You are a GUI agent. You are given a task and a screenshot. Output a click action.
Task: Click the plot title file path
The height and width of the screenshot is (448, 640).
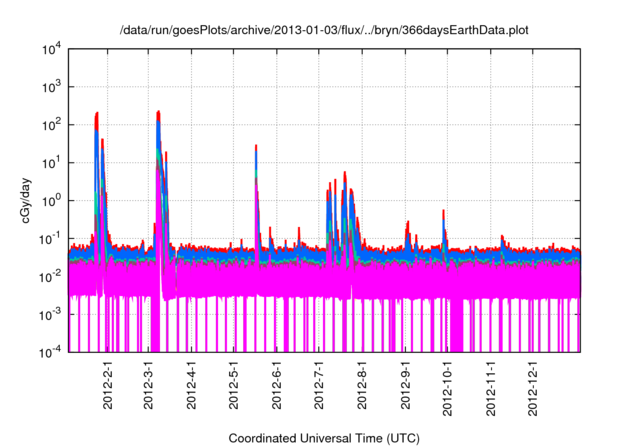(x=324, y=30)
